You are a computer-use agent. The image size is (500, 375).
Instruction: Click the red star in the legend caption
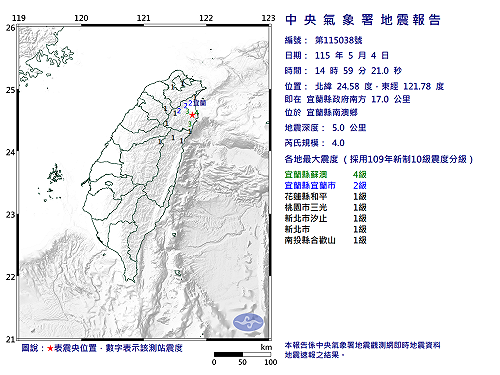50,348
